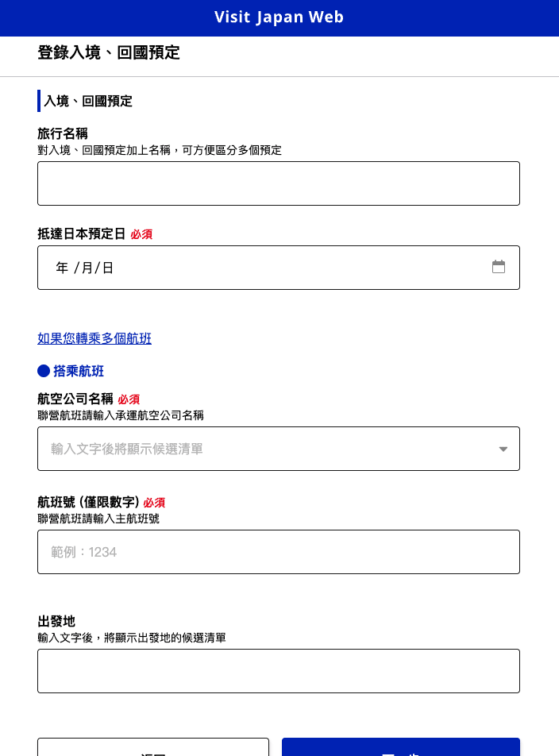Click the 出發地 field label
Screen dimensions: 559x756
[x=56, y=621]
